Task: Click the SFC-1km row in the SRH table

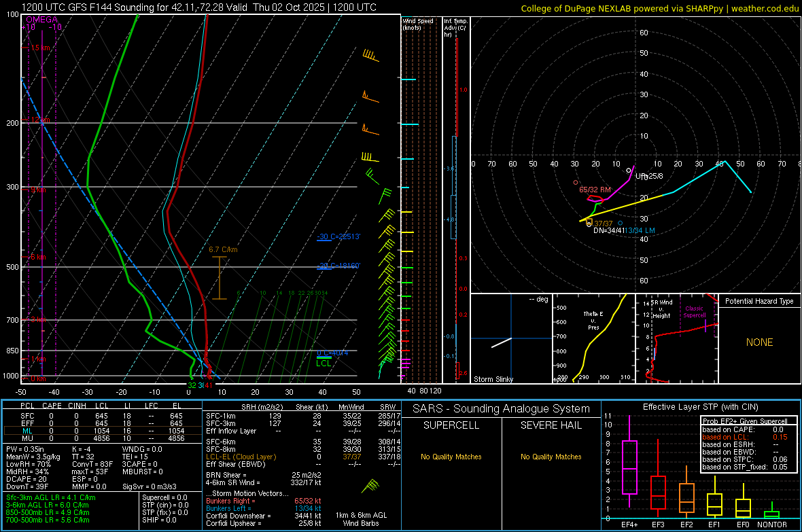Action: pos(303,416)
